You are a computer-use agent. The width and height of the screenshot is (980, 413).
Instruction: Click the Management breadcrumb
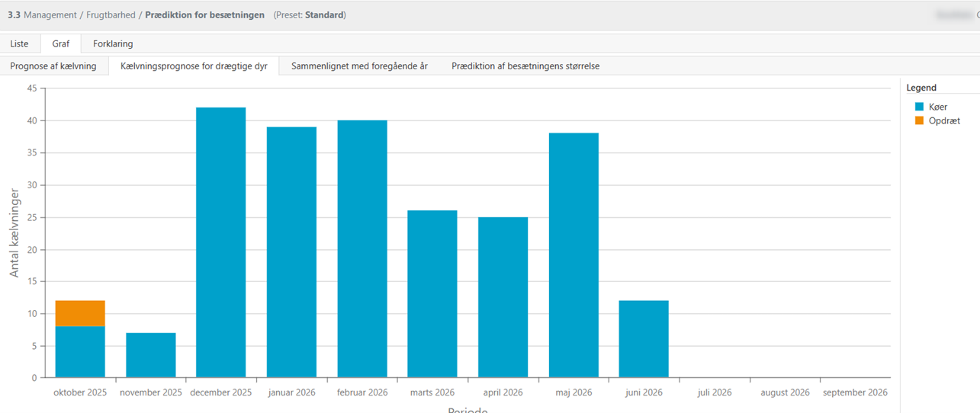tap(50, 15)
